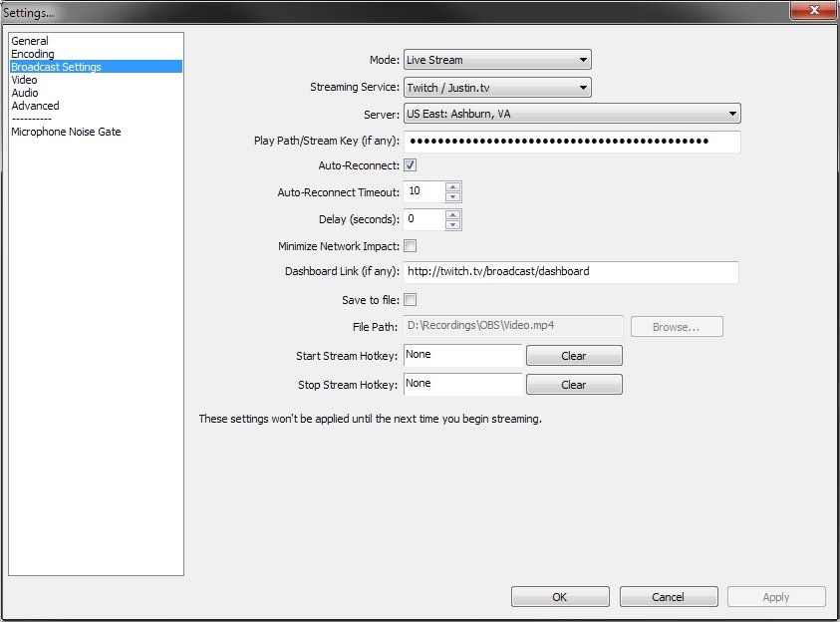
Task: Enable the Auto-Reconnect checkbox
Action: click(x=410, y=165)
